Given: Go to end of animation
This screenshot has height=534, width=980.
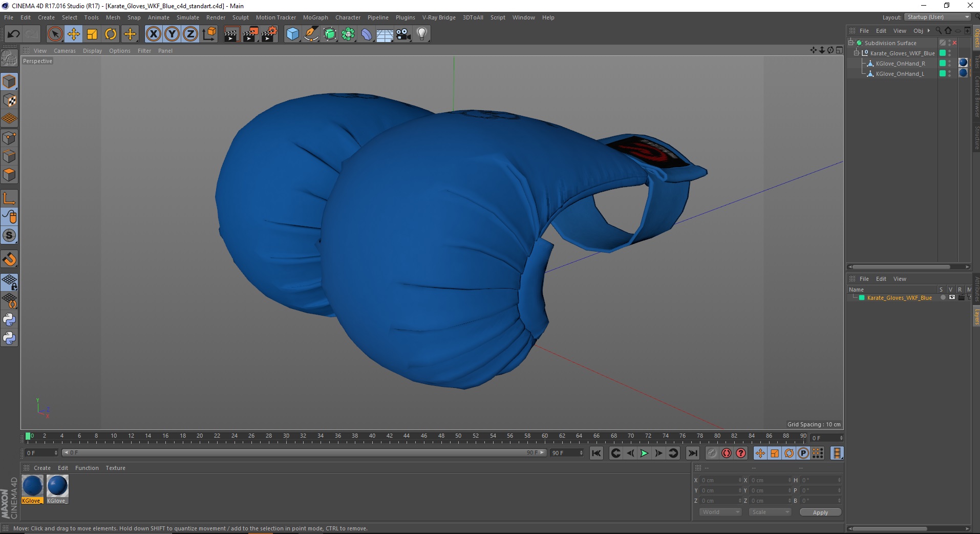Looking at the screenshot, I should (692, 453).
